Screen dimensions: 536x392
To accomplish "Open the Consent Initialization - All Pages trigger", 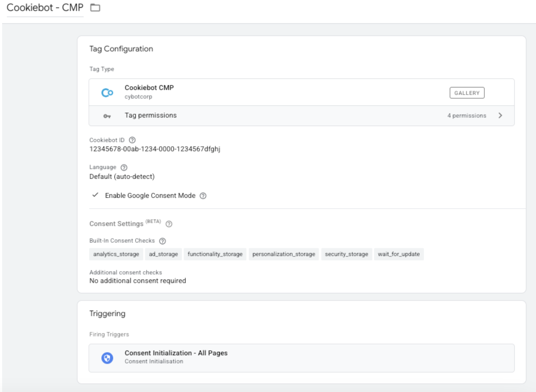I will click(x=301, y=358).
